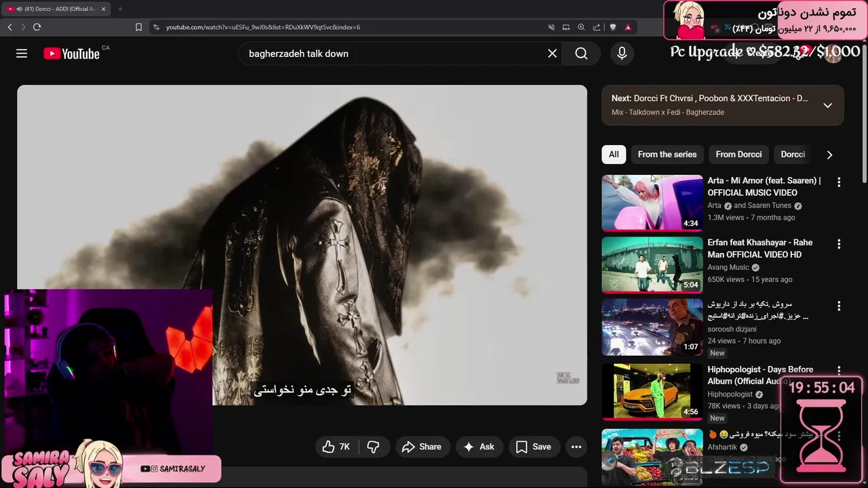
Task: View site information icon in address bar
Action: pos(156,27)
